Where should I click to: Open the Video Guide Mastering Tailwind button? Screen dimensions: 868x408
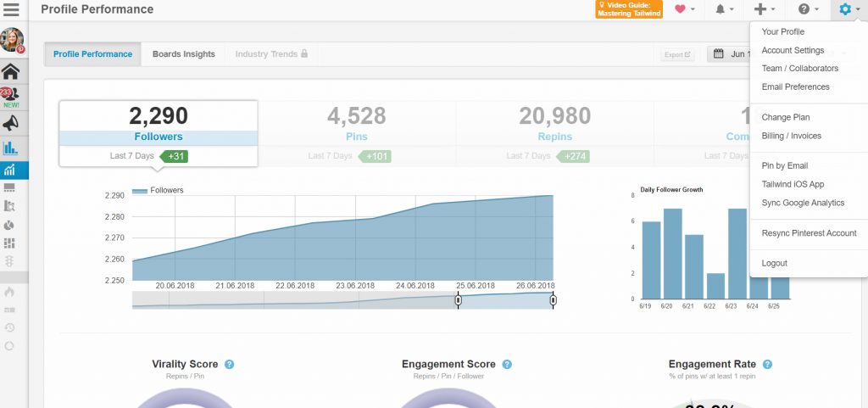click(x=629, y=9)
